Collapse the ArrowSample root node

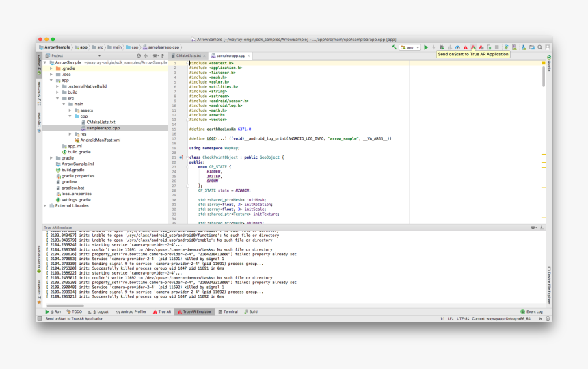tap(45, 62)
